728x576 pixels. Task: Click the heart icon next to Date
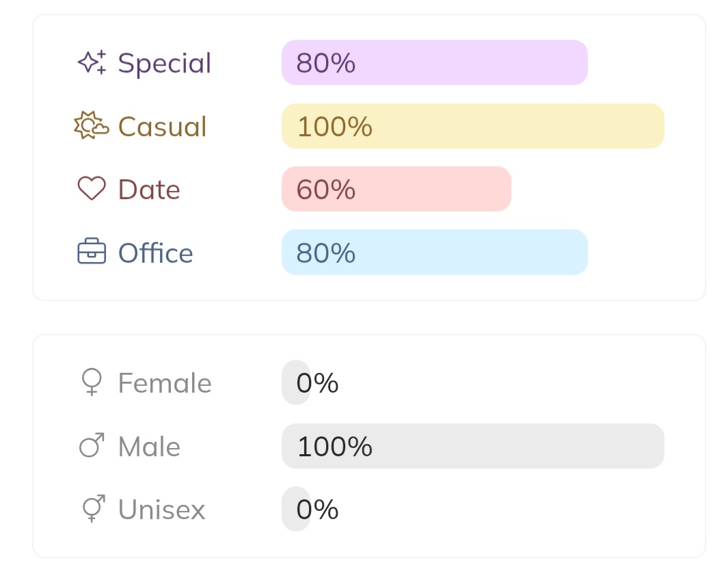(92, 189)
